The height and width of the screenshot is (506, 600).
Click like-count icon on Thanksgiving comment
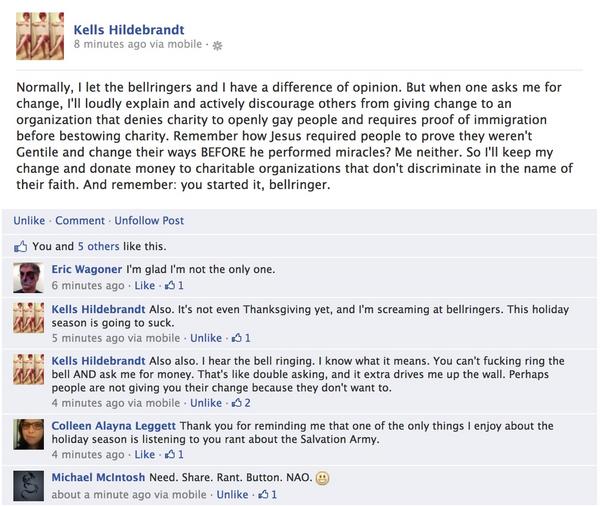click(239, 338)
